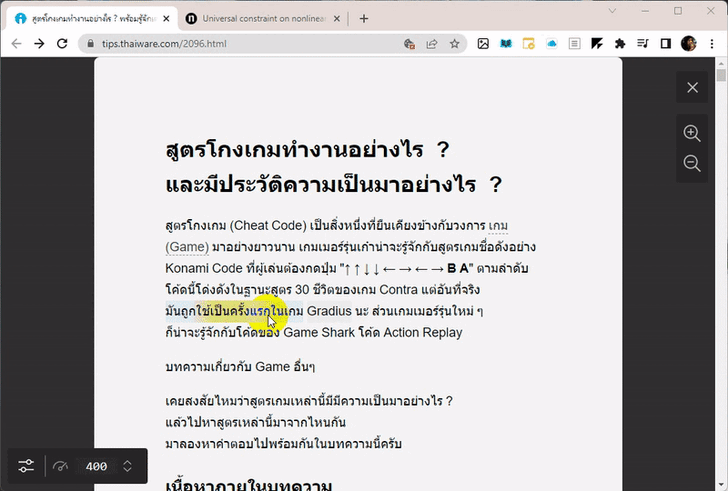728x491 pixels.
Task: Open the profile avatar menu
Action: point(689,44)
